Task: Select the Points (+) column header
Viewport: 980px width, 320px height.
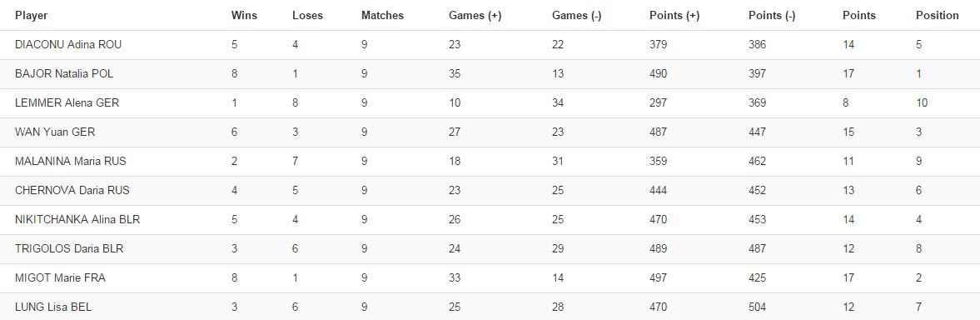Action: [x=674, y=16]
